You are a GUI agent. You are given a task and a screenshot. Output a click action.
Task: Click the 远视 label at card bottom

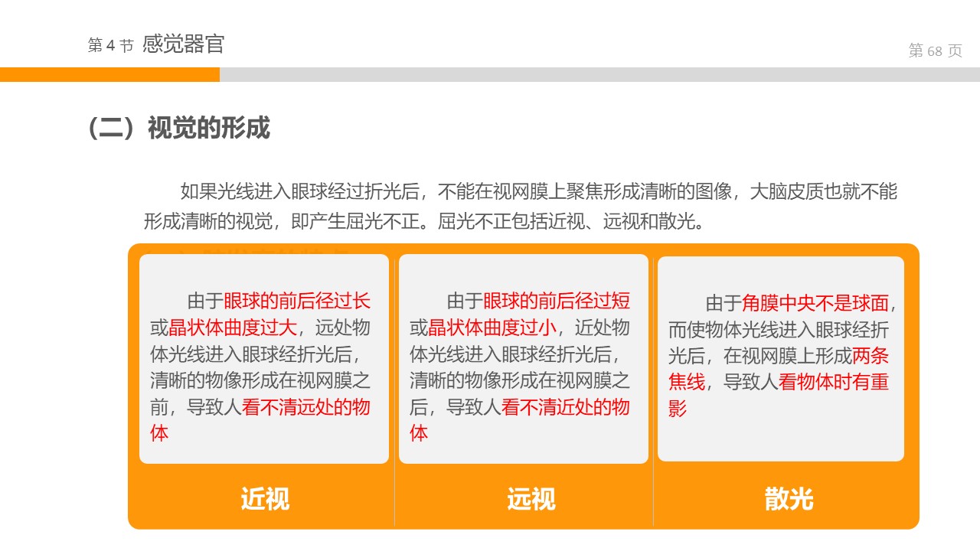coord(531,499)
